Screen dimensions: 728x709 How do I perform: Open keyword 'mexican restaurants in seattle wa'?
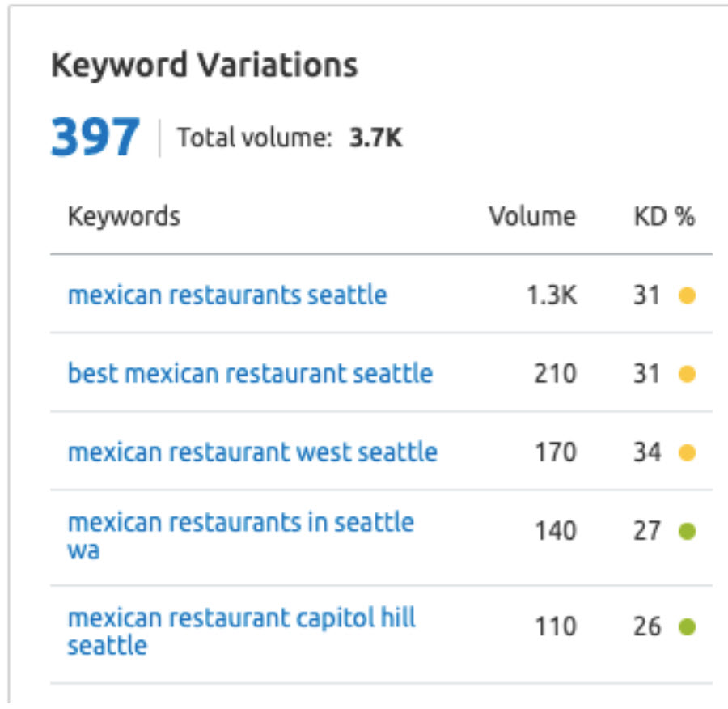(241, 536)
